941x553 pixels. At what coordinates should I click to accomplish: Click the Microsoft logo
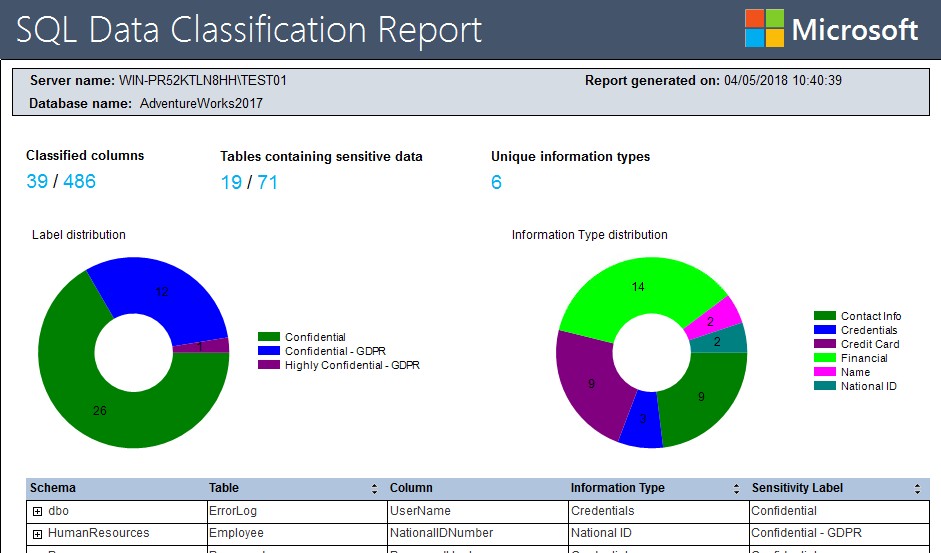coord(831,29)
